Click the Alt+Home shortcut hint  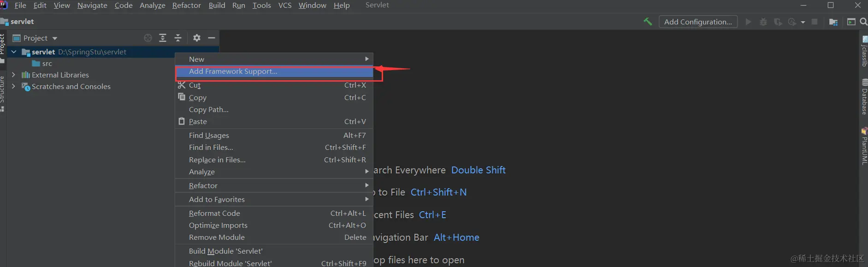[x=456, y=237]
